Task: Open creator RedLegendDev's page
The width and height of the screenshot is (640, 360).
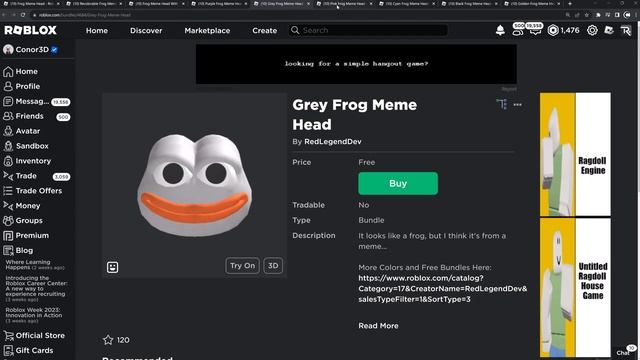Action: [333, 142]
